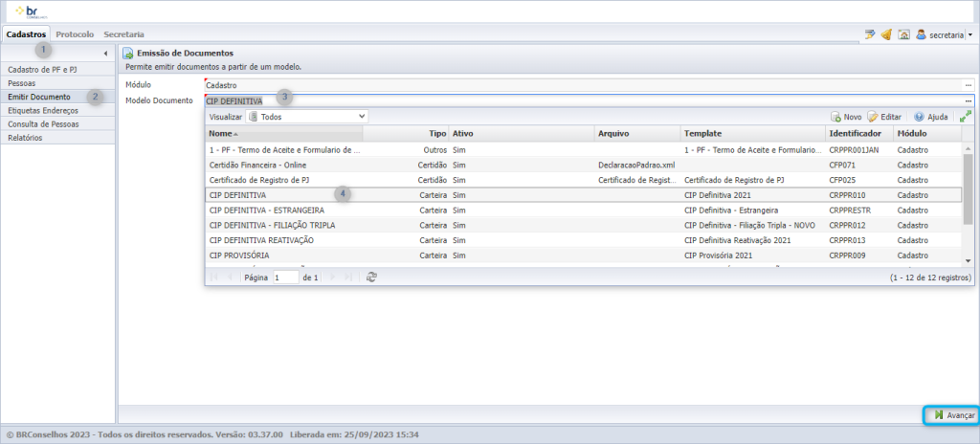Switch to the Secretaria tab

(123, 34)
